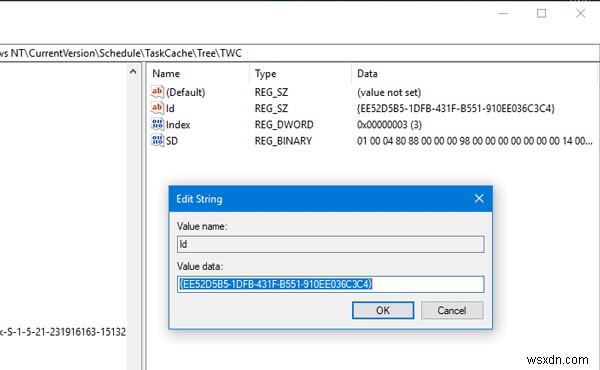Minimize the Registry Editor window

pyautogui.click(x=503, y=13)
